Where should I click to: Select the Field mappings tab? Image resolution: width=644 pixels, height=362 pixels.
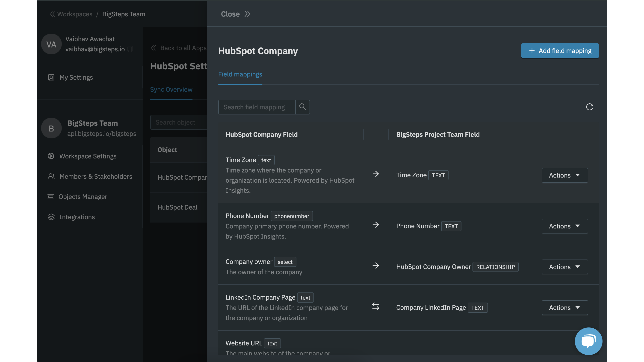(240, 74)
